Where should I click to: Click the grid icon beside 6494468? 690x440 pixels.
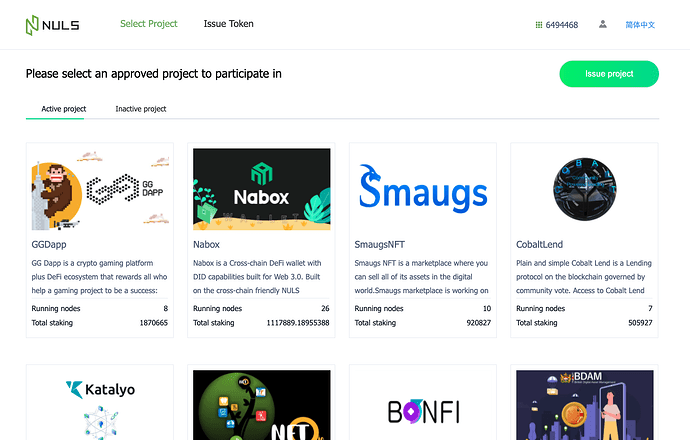point(539,25)
